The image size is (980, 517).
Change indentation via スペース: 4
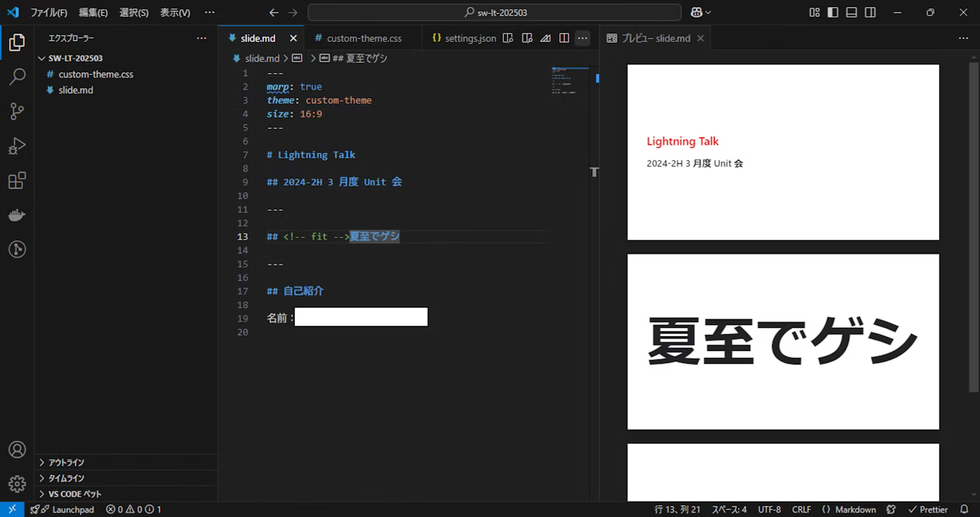coord(729,509)
